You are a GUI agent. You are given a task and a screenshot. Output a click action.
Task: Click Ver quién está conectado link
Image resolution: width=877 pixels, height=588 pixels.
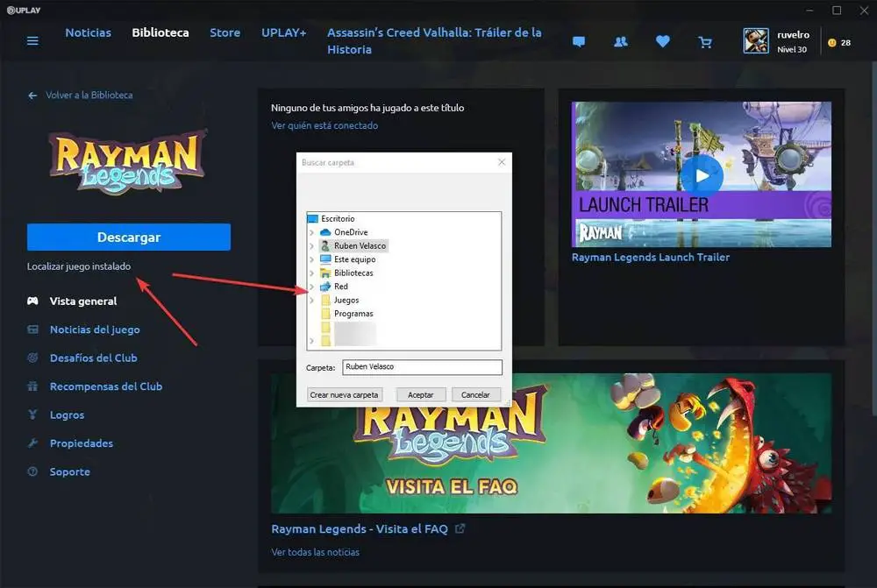(x=324, y=126)
